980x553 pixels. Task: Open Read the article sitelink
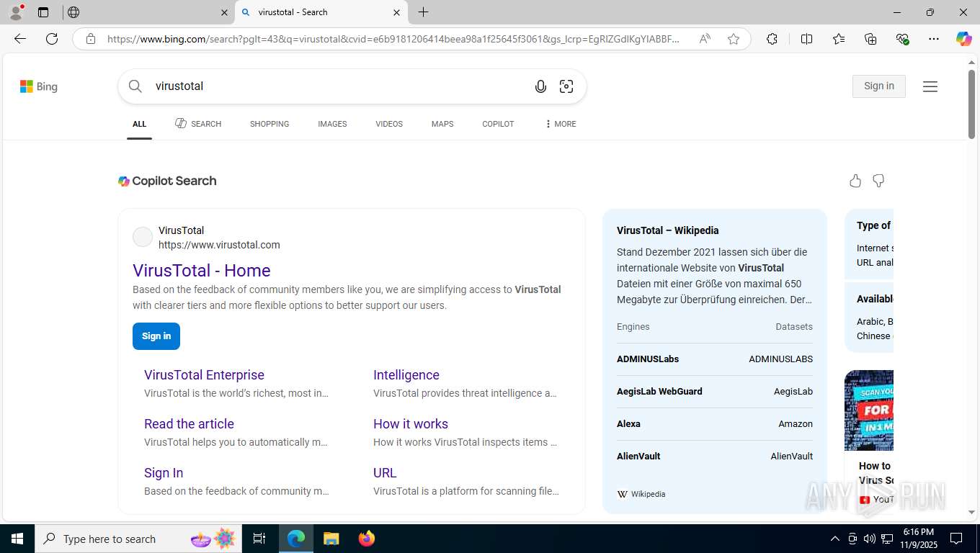[x=189, y=424]
